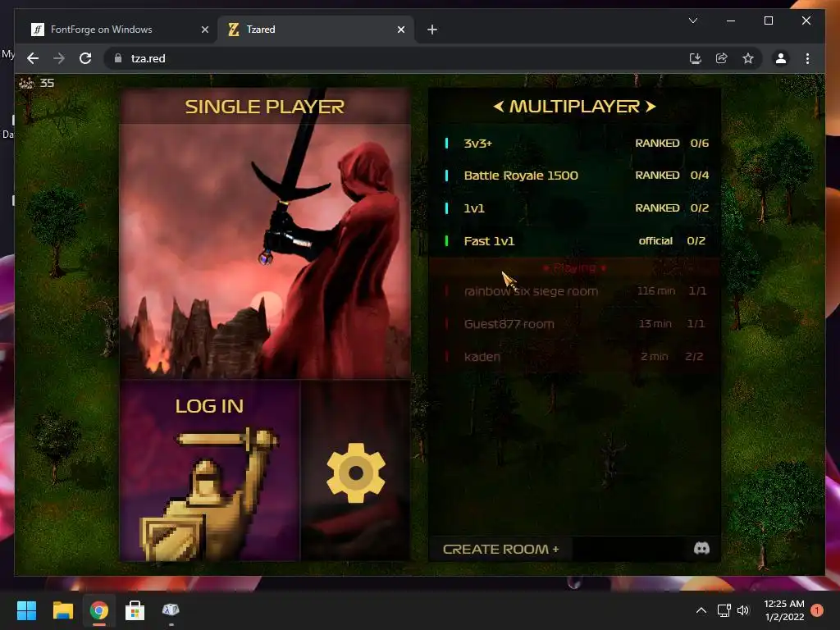This screenshot has height=630, width=840.
Task: Select kaden room entry
Action: [x=574, y=356]
